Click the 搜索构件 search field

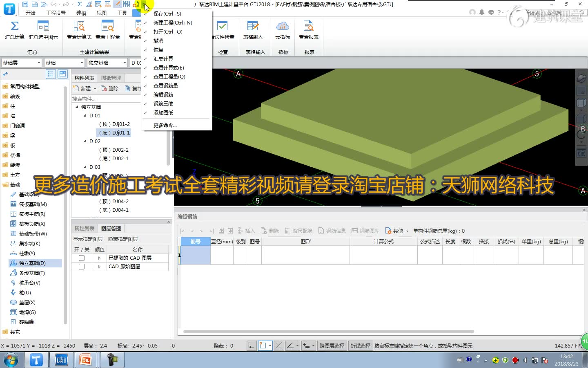106,99
